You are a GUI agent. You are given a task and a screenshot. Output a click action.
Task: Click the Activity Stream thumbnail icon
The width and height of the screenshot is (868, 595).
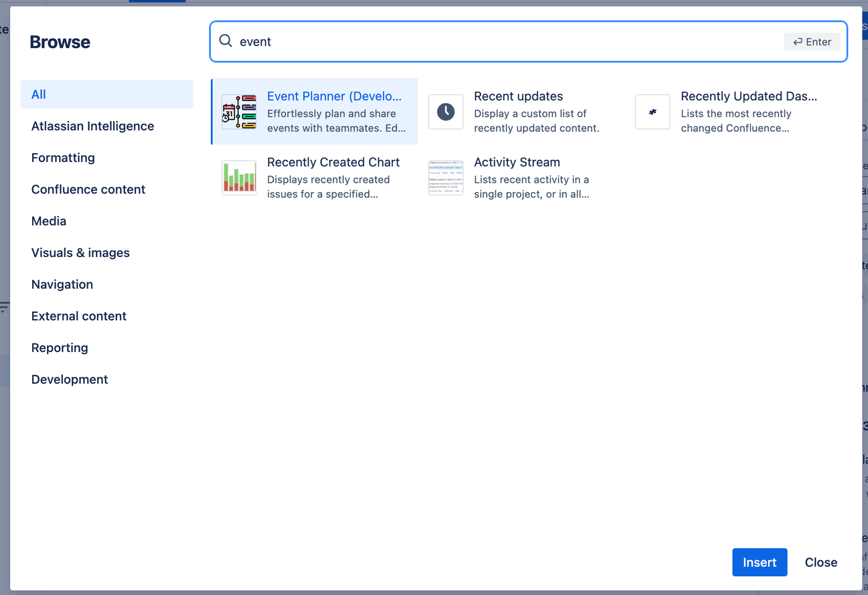click(446, 177)
